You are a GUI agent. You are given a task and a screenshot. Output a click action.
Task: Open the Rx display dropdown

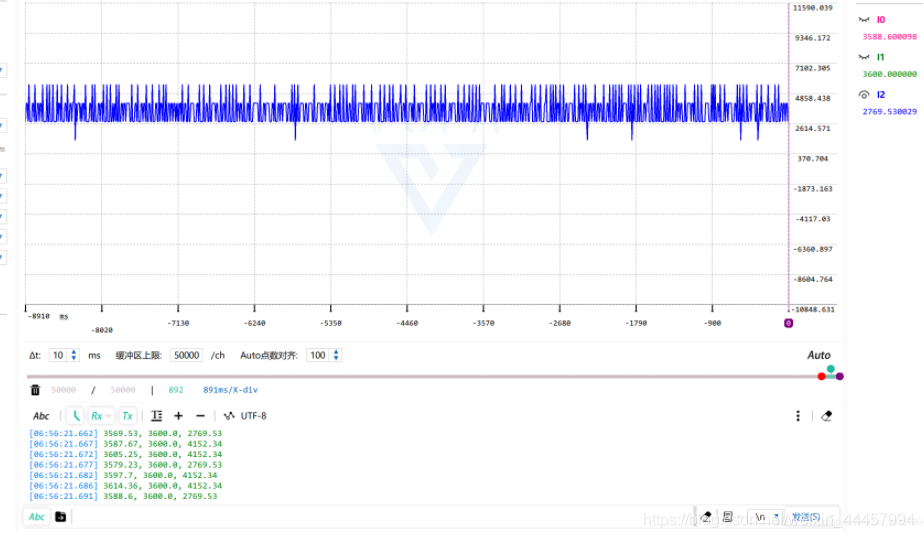pyautogui.click(x=101, y=416)
